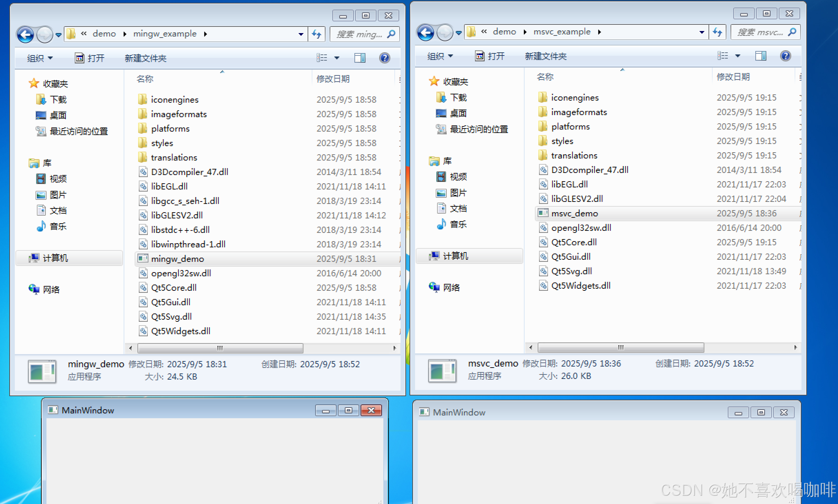Open the 组织 menu in the mingw_example window

click(40, 58)
